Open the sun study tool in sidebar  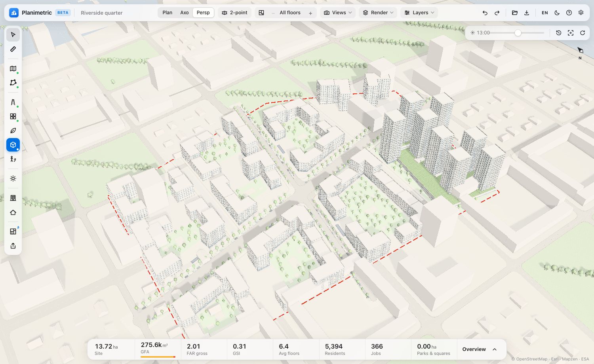click(13, 178)
